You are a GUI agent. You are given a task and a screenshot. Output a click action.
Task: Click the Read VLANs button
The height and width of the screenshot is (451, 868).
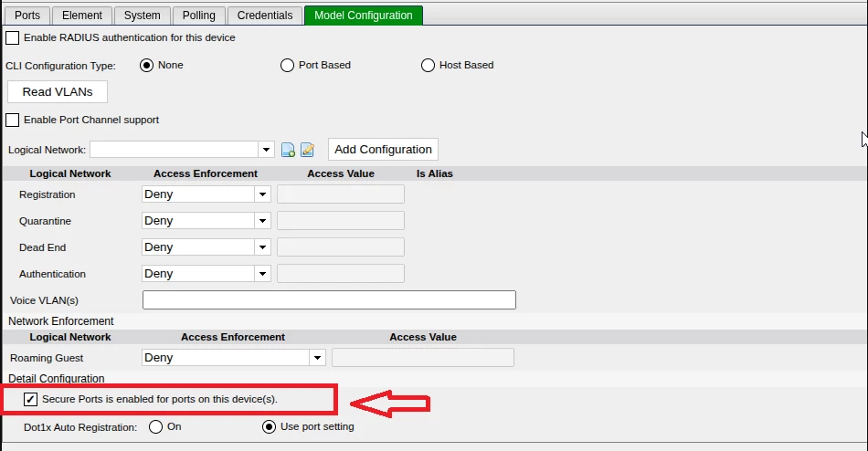[x=58, y=92]
